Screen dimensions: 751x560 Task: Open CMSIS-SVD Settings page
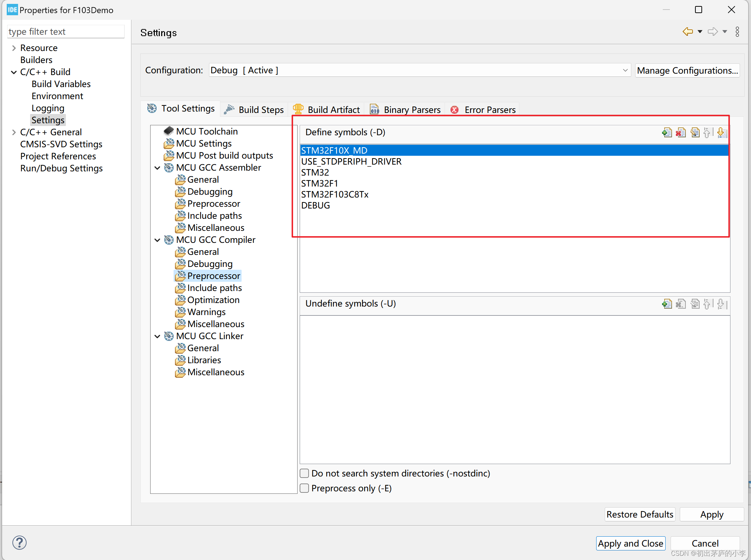(61, 144)
